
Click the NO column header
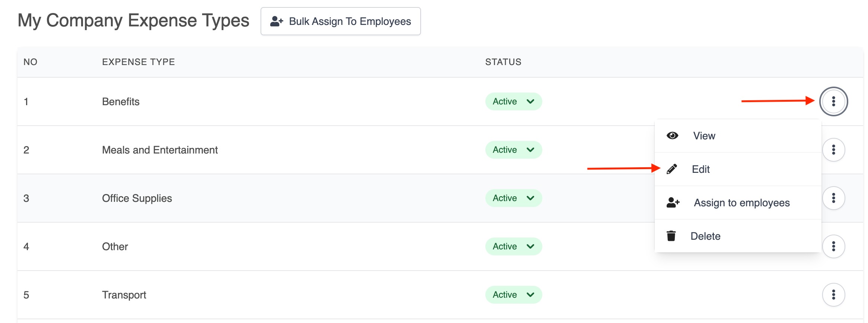[x=31, y=62]
